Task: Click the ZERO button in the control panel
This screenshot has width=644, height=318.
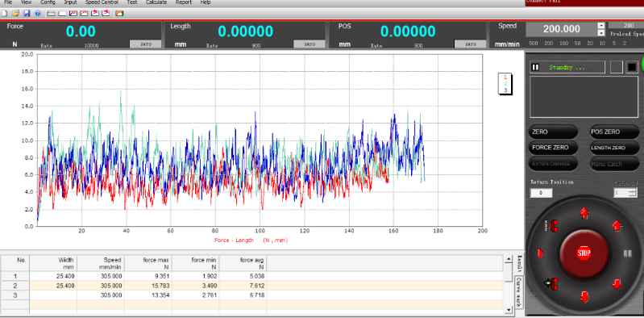Action: (x=553, y=132)
